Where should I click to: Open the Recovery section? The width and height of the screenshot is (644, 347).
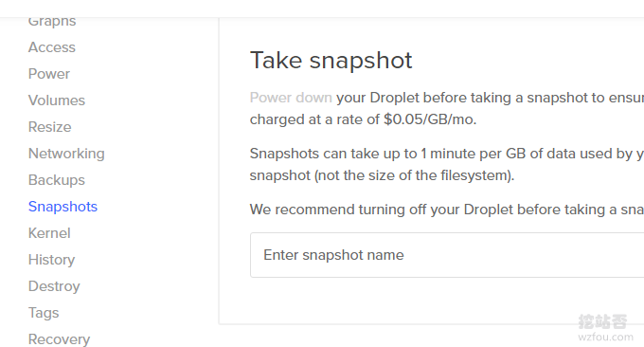(x=59, y=339)
